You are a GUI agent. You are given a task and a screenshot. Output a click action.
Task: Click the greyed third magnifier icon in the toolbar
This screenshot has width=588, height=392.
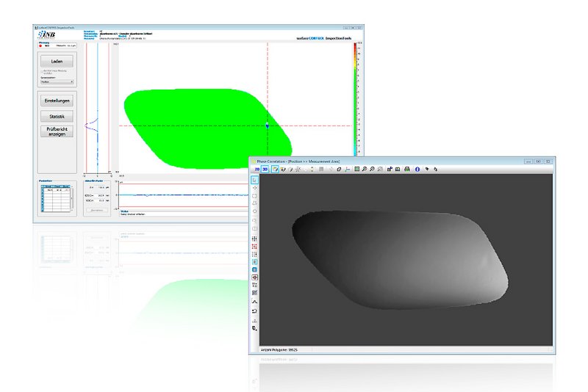[x=380, y=170]
